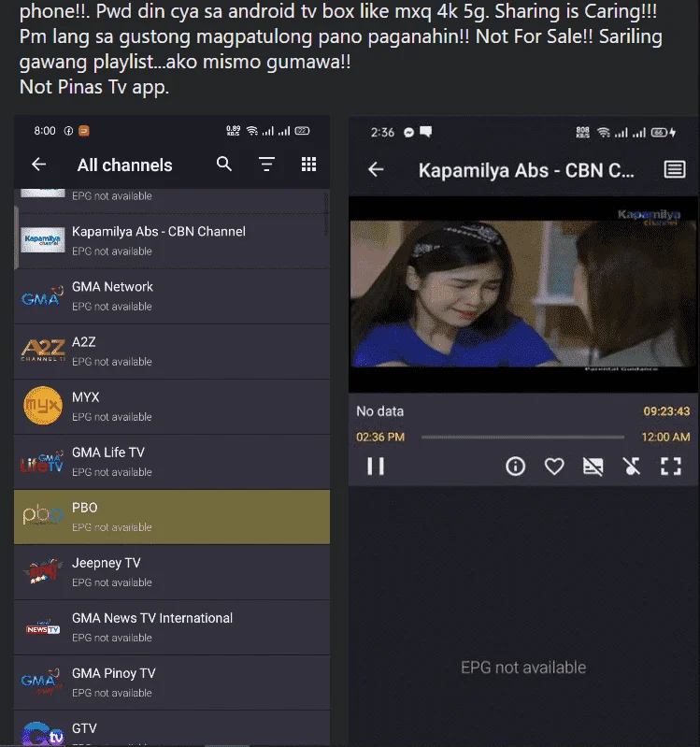
Task: Select GMA Network channel
Action: pyautogui.click(x=172, y=296)
